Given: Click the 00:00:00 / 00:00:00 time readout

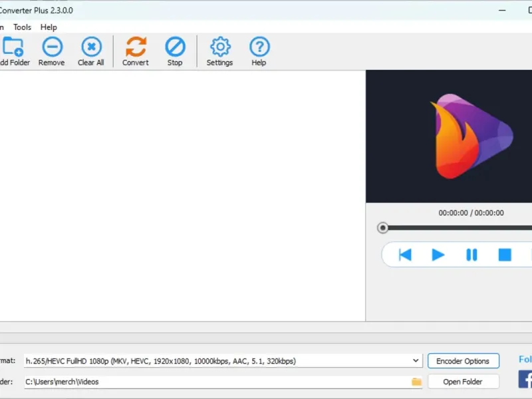Looking at the screenshot, I should point(471,213).
